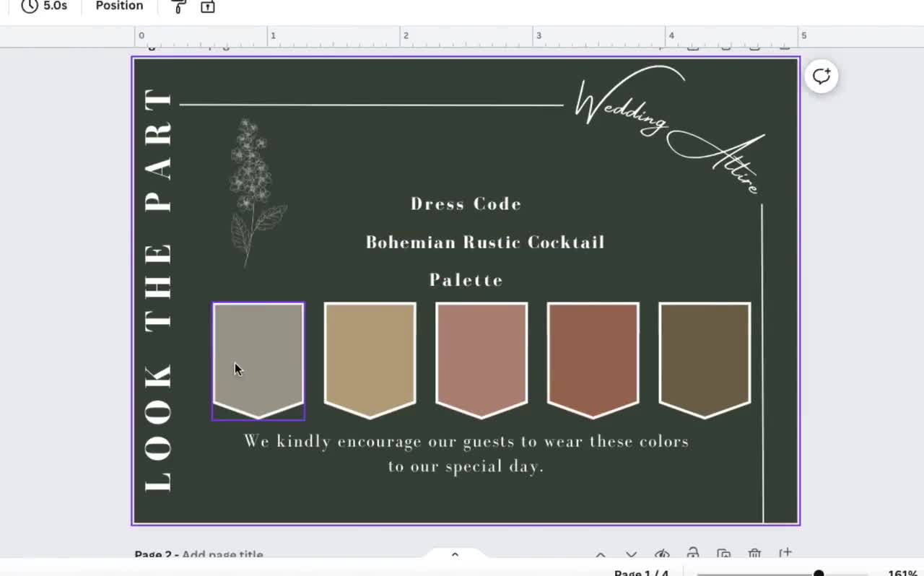Select the olive brown palette swatch shape
924x576 pixels.
[705, 360]
